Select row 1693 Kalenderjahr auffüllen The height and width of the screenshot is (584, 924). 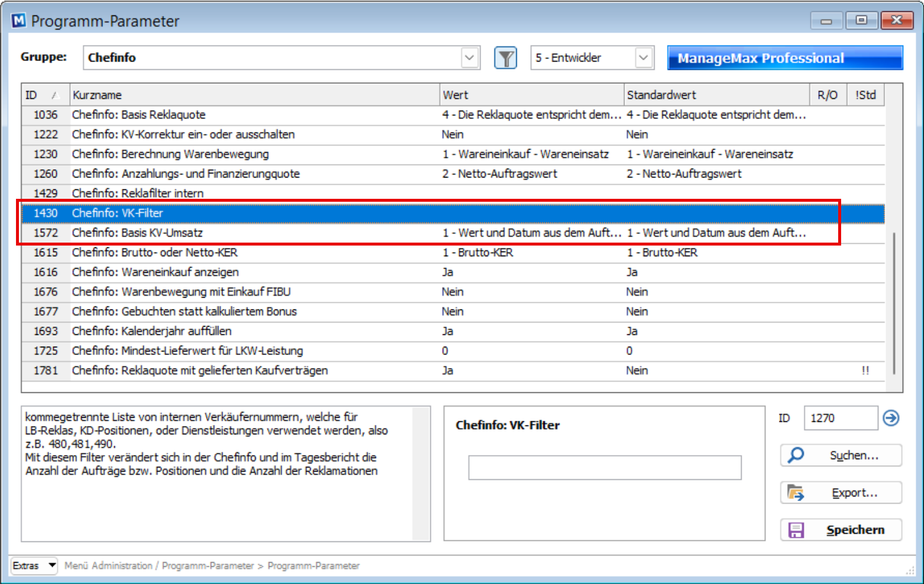pos(453,331)
